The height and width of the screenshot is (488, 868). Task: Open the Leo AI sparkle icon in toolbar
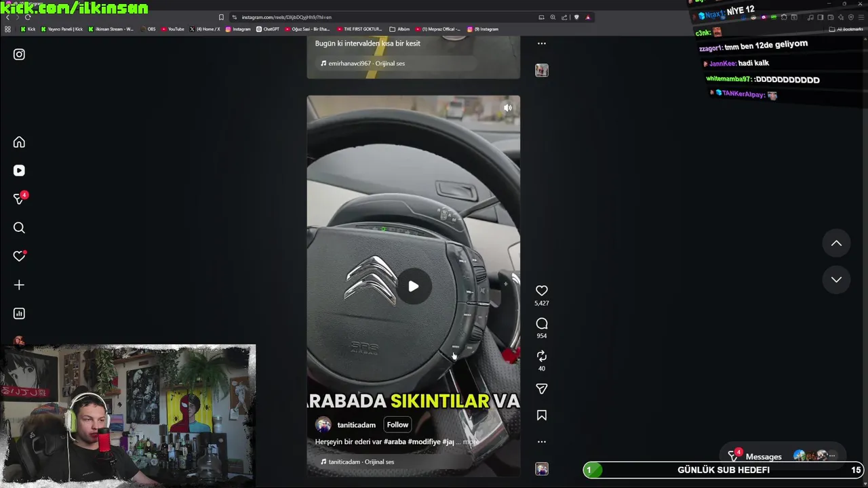(841, 17)
